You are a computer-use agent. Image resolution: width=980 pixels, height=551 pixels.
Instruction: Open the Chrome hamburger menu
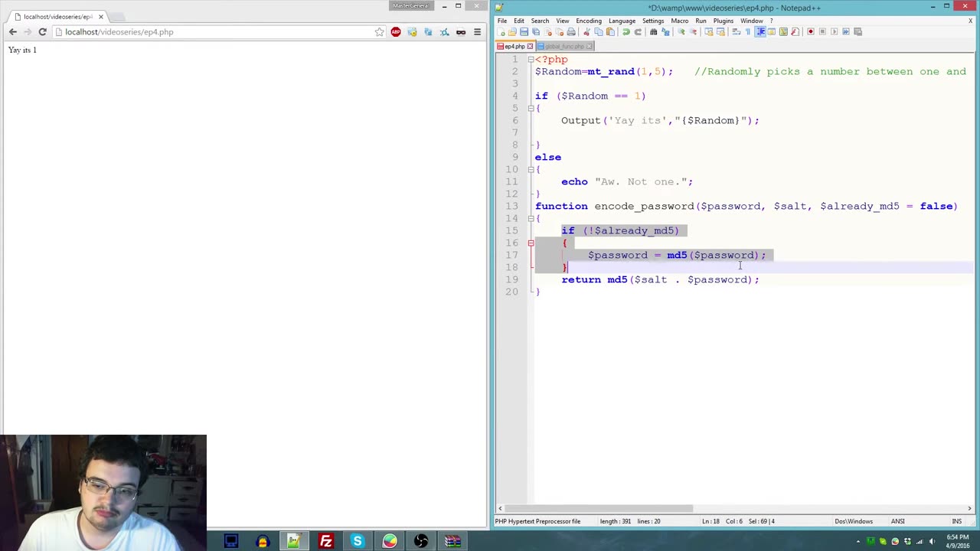(x=477, y=32)
